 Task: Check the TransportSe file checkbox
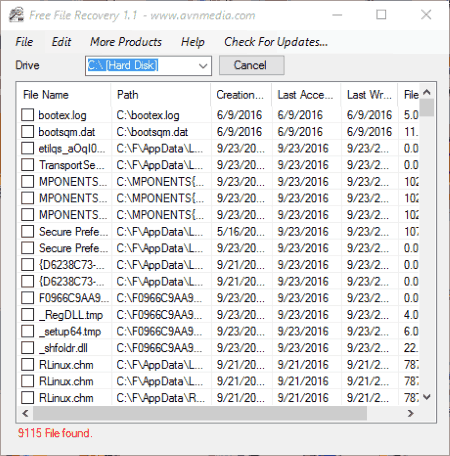coord(27,165)
